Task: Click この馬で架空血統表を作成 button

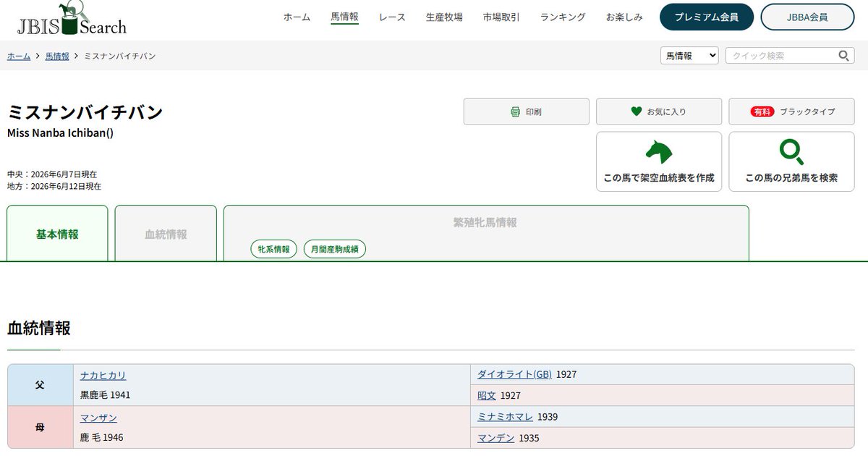Action: pos(659,161)
